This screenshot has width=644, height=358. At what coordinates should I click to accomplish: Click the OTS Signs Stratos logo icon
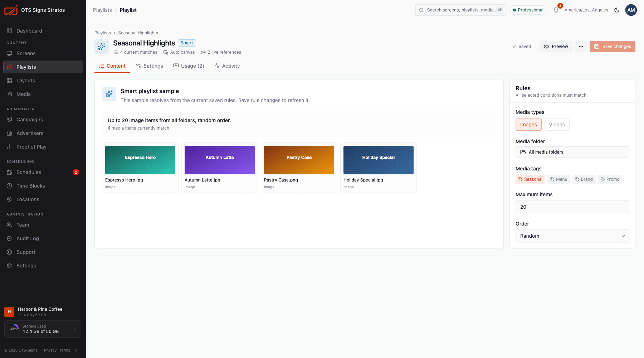point(11,10)
